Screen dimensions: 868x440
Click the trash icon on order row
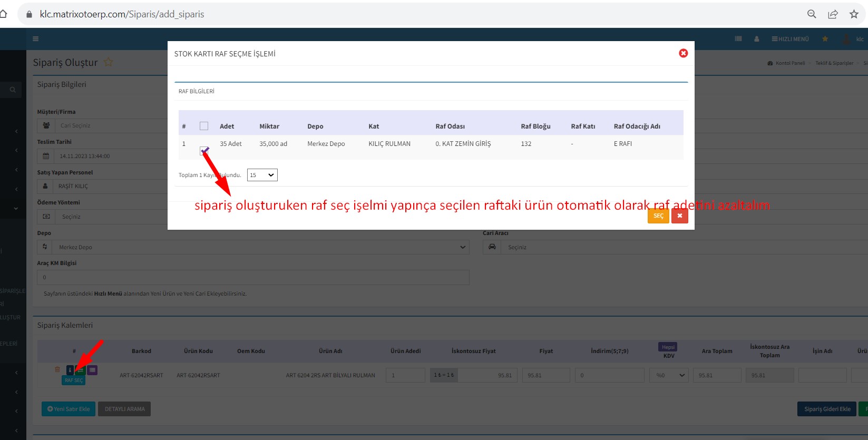coord(57,370)
